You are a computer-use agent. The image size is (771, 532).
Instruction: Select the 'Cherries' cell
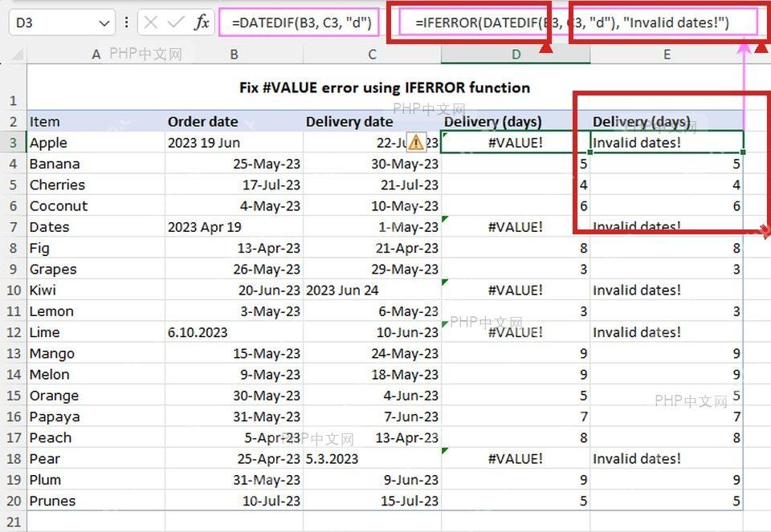click(96, 185)
